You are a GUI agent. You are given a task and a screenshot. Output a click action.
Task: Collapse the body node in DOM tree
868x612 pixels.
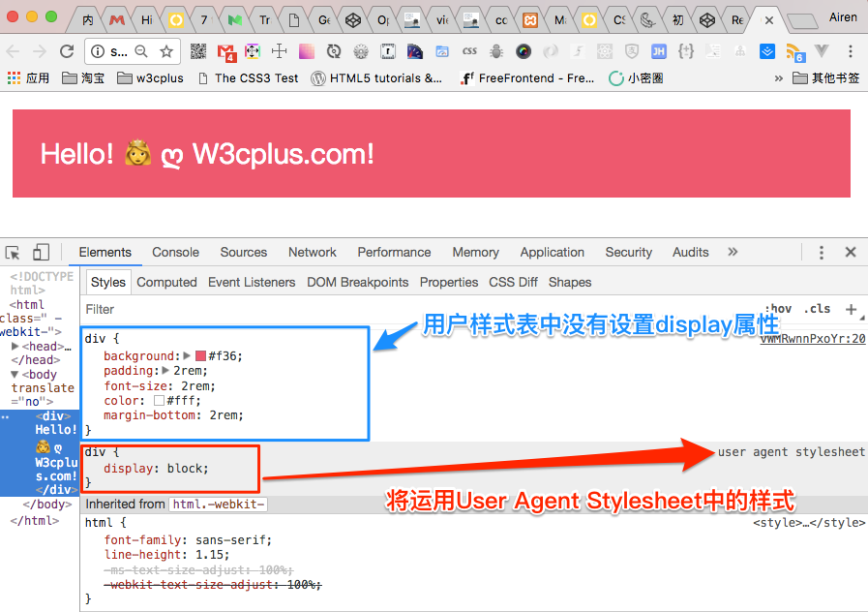tap(15, 375)
